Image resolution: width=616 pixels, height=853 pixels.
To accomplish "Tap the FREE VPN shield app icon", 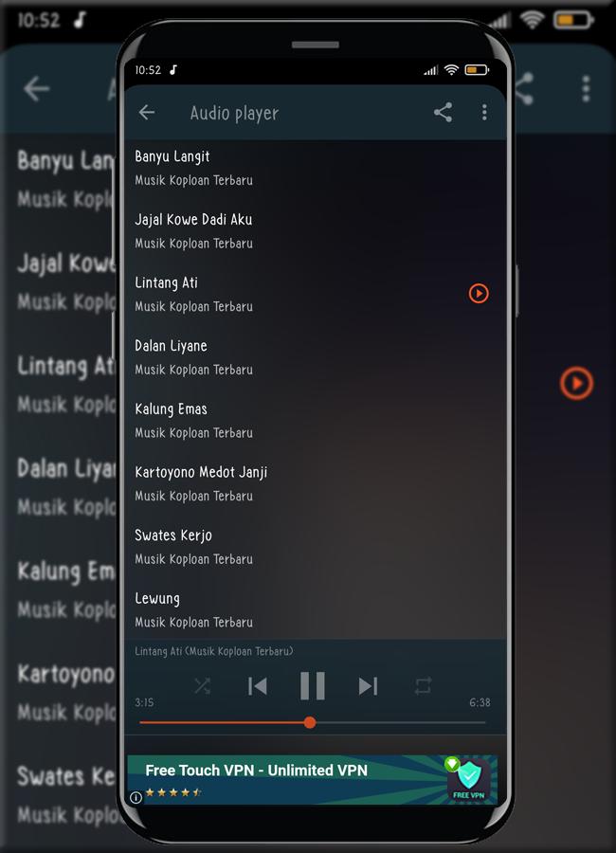I will click(468, 779).
